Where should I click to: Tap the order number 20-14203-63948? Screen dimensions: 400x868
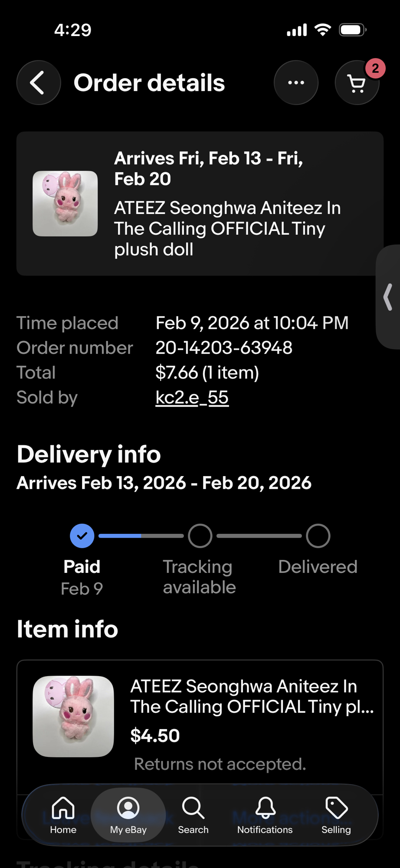(224, 348)
